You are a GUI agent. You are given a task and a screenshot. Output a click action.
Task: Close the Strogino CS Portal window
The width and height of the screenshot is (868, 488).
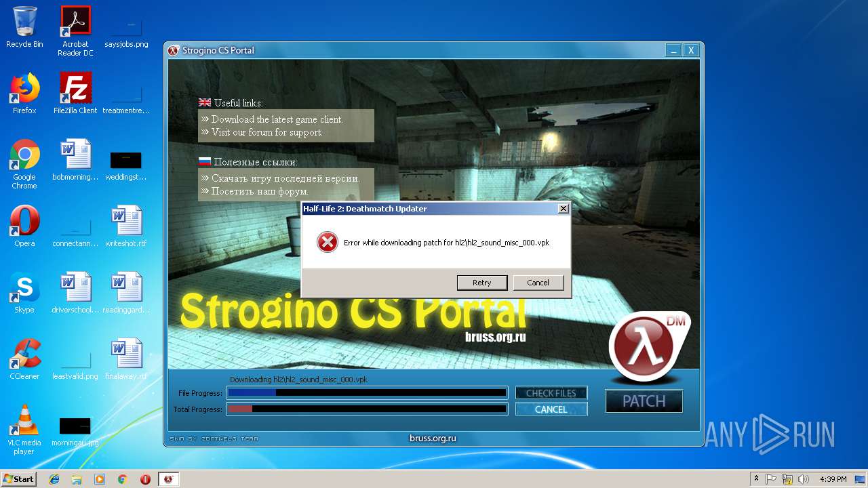pos(690,50)
